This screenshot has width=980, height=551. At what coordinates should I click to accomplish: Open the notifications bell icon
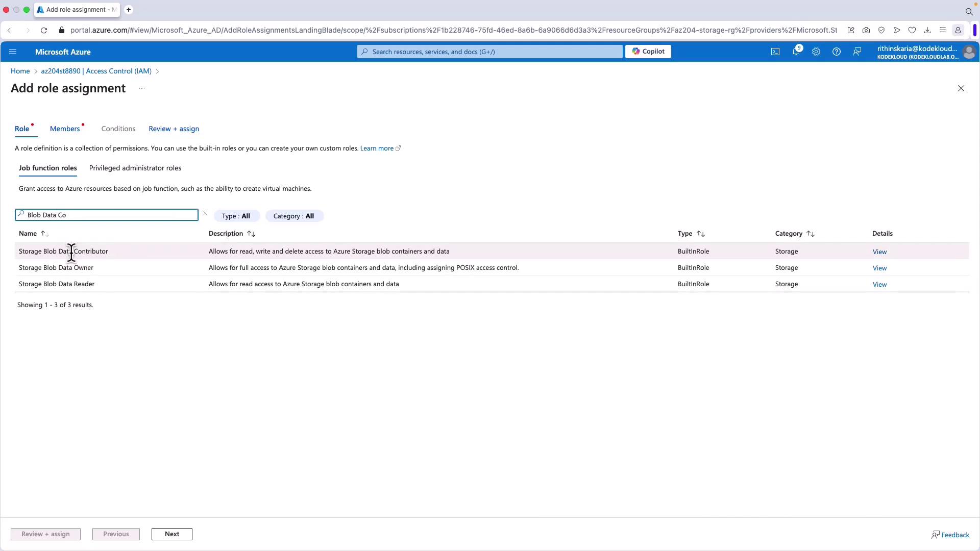[x=795, y=52]
